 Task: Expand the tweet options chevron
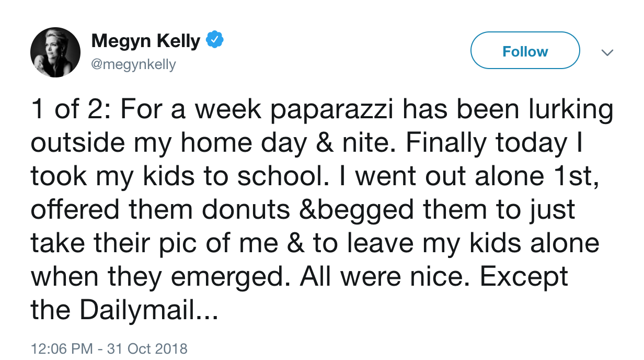[607, 53]
